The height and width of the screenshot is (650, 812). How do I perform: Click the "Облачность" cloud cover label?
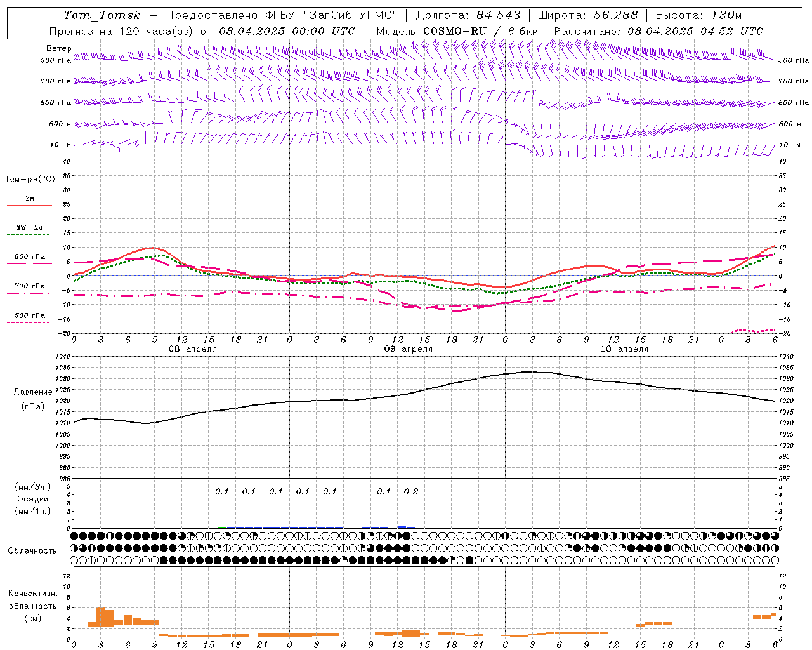[x=32, y=550]
